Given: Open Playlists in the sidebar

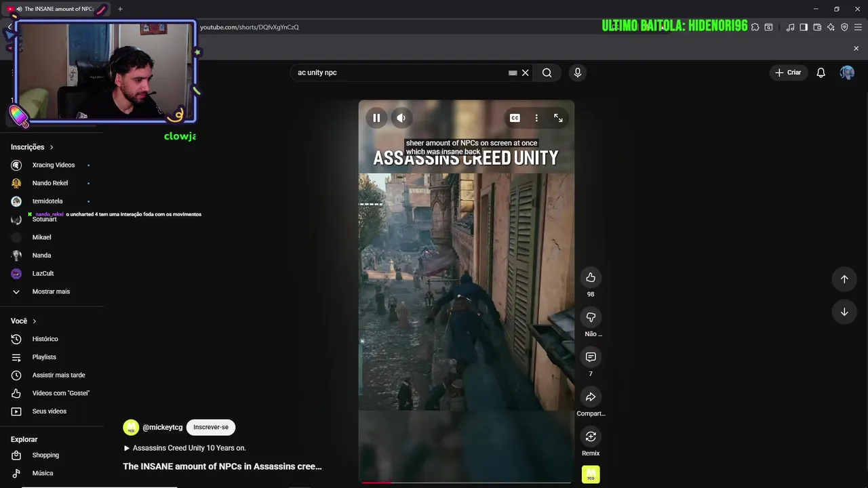Looking at the screenshot, I should (x=44, y=357).
